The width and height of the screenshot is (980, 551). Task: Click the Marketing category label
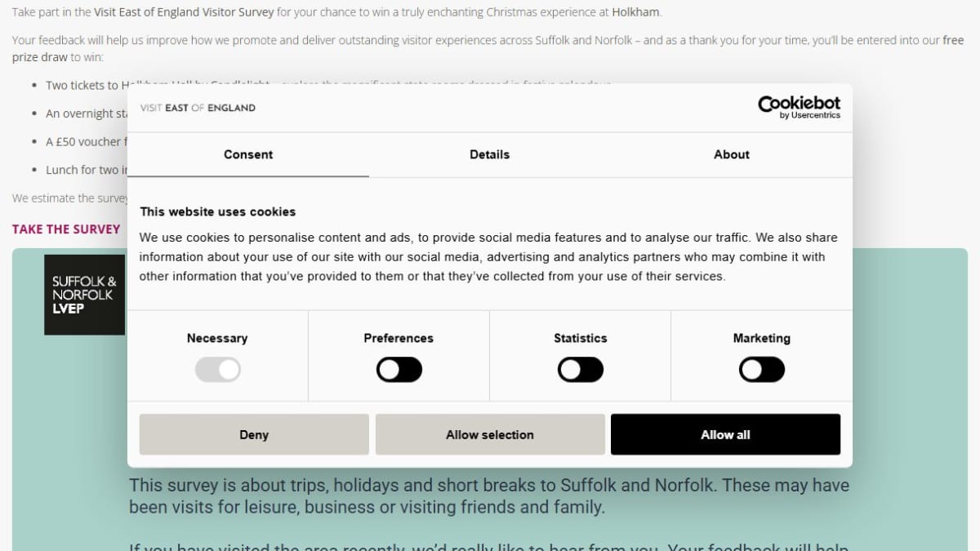pyautogui.click(x=762, y=338)
